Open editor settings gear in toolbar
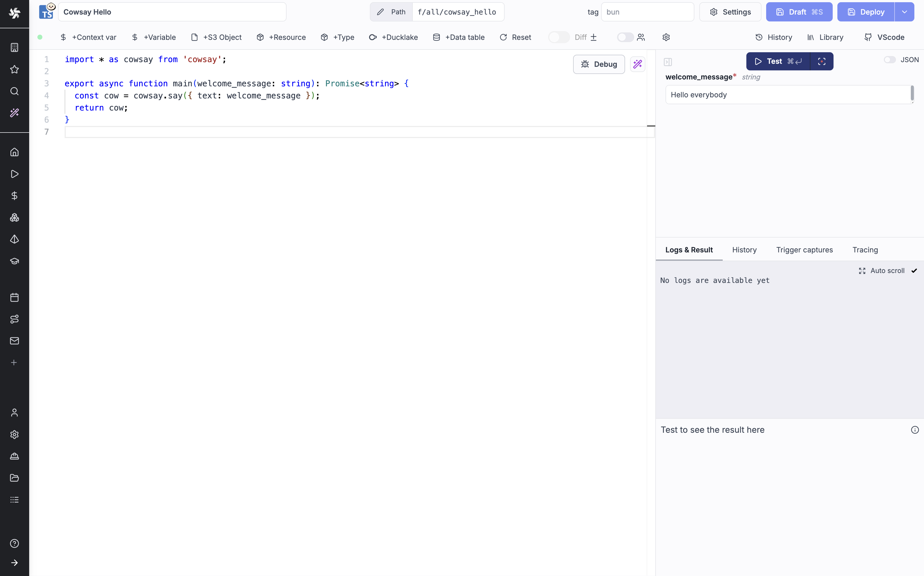The height and width of the screenshot is (576, 924). click(666, 37)
